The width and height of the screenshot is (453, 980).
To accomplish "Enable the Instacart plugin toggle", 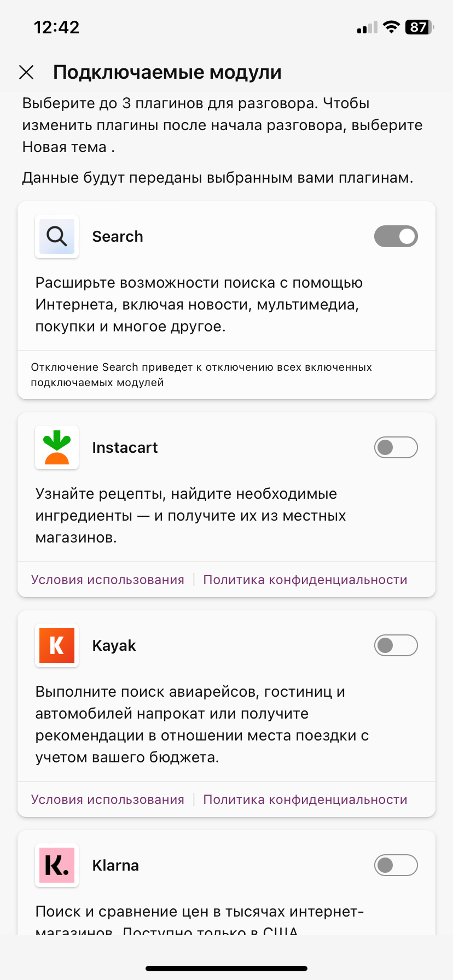I will pyautogui.click(x=396, y=447).
